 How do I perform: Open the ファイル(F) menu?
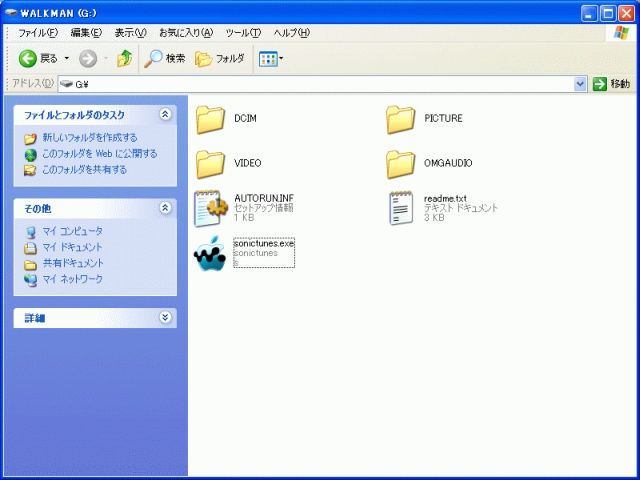pos(38,33)
